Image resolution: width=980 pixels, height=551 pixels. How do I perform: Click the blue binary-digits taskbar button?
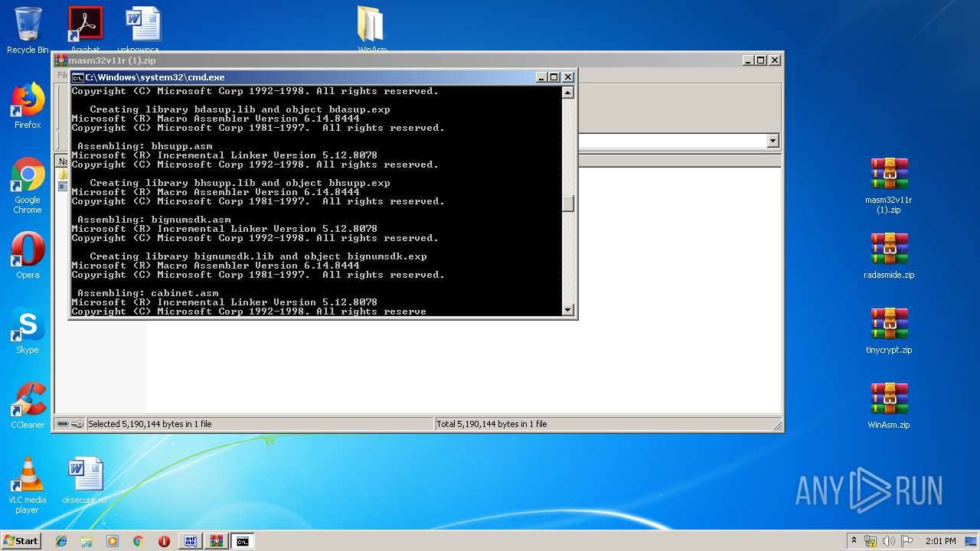click(190, 541)
